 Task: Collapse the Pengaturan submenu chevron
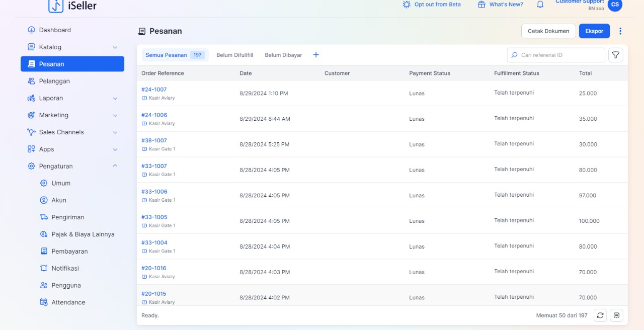(115, 166)
